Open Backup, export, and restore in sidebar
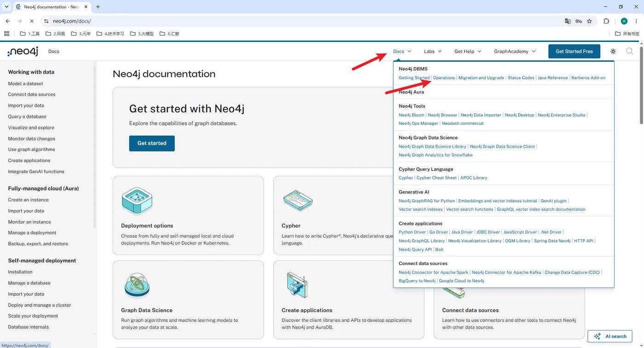 pyautogui.click(x=38, y=244)
